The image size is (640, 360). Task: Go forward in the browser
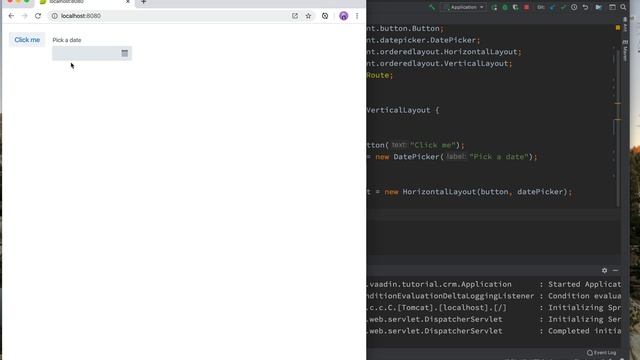(x=24, y=16)
